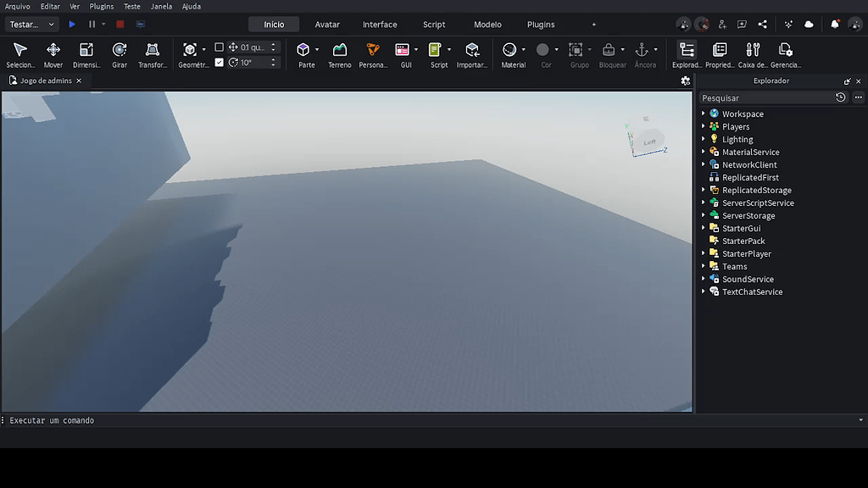
Task: Open the Material dropdown arrow
Action: point(524,50)
